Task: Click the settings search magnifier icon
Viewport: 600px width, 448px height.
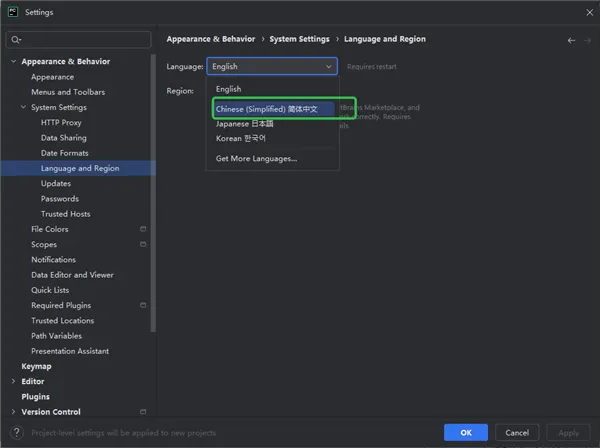Action: point(15,40)
